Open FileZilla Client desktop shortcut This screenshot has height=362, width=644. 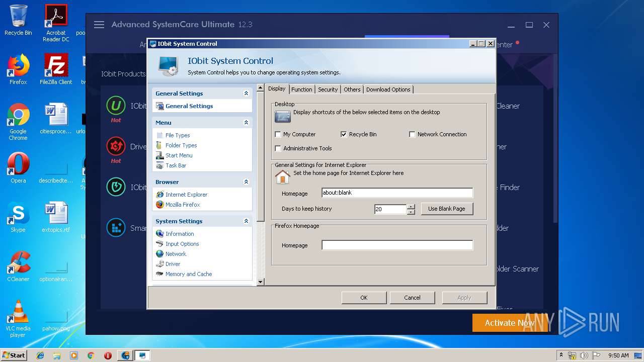click(56, 69)
